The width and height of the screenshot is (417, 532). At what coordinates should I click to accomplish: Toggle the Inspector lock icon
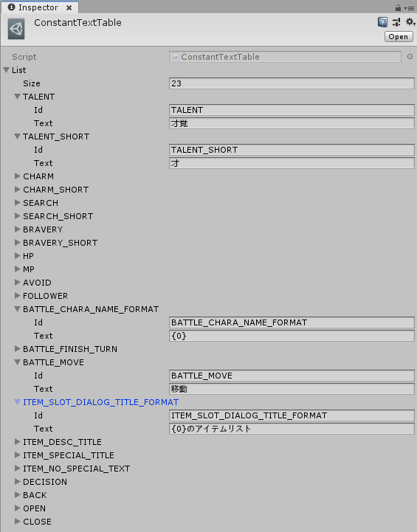pos(398,8)
